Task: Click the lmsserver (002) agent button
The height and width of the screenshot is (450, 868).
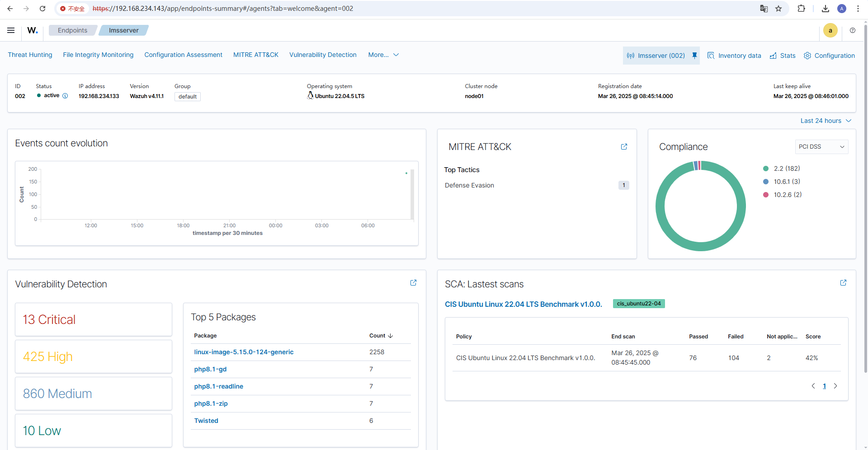Action: (x=656, y=56)
